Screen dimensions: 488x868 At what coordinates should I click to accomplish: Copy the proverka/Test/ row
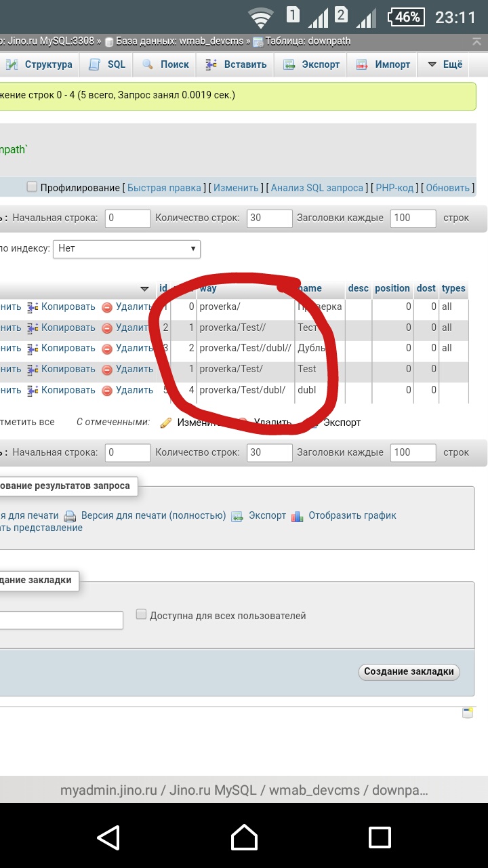coord(62,370)
